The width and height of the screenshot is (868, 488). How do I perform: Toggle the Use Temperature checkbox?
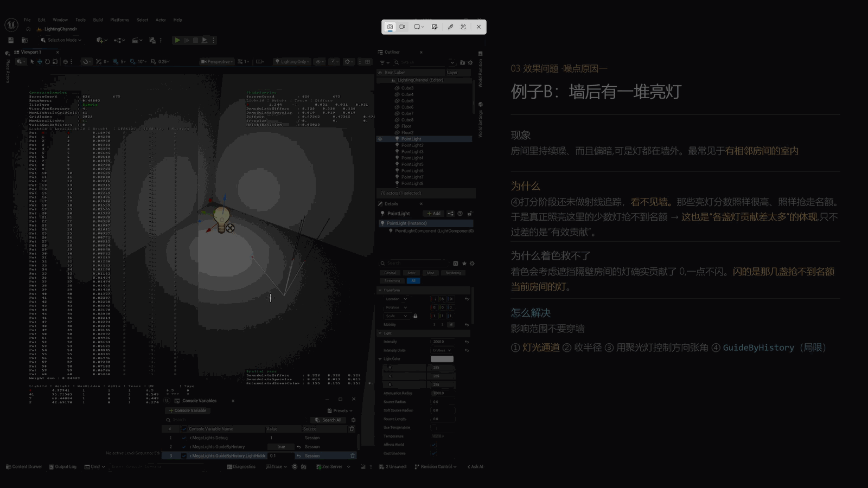433,427
